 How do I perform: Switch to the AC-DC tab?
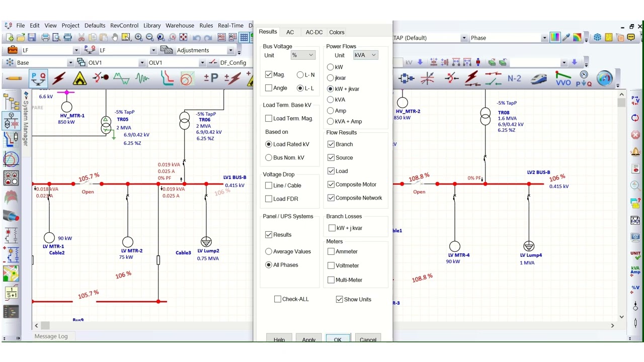(x=314, y=32)
